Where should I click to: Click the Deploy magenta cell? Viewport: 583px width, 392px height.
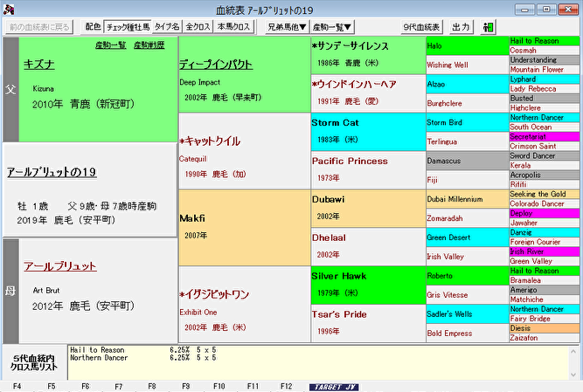point(545,213)
